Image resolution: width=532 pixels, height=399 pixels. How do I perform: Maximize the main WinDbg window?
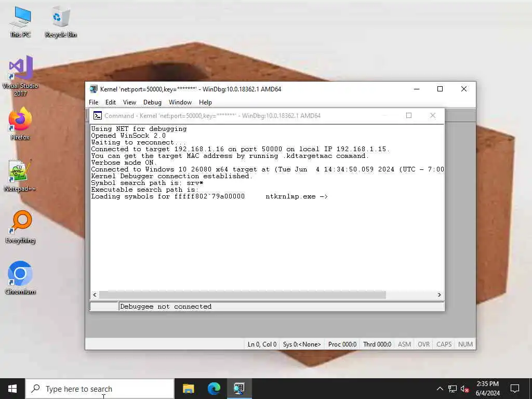coord(440,89)
